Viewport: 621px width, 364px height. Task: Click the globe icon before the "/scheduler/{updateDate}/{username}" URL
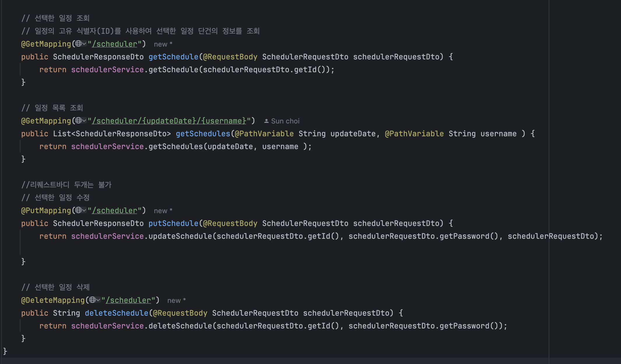coord(78,121)
